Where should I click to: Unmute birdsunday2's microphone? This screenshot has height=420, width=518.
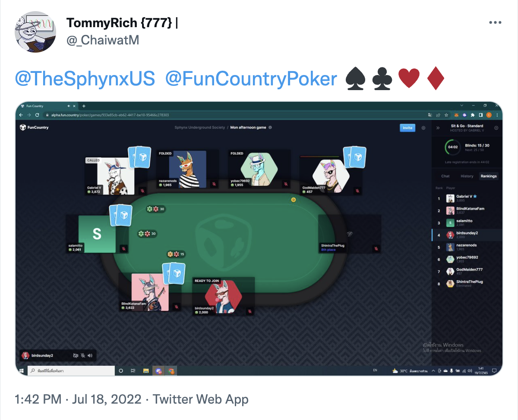(x=83, y=356)
